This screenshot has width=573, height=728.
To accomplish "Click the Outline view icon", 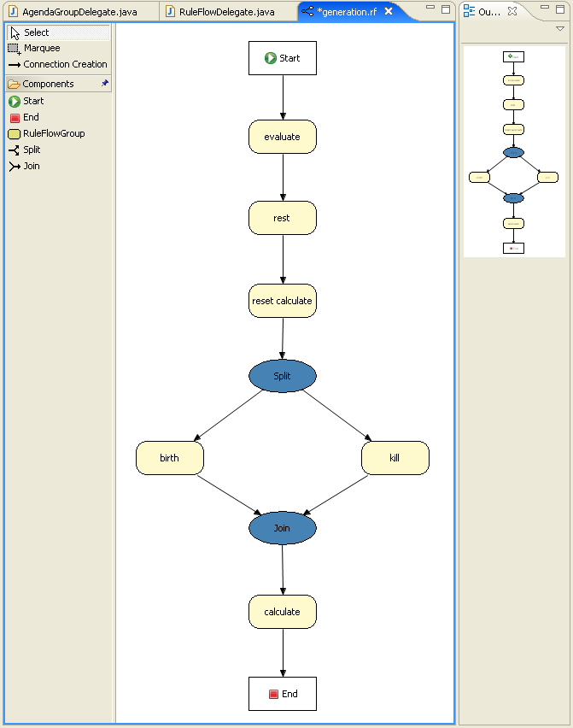I will [x=469, y=11].
